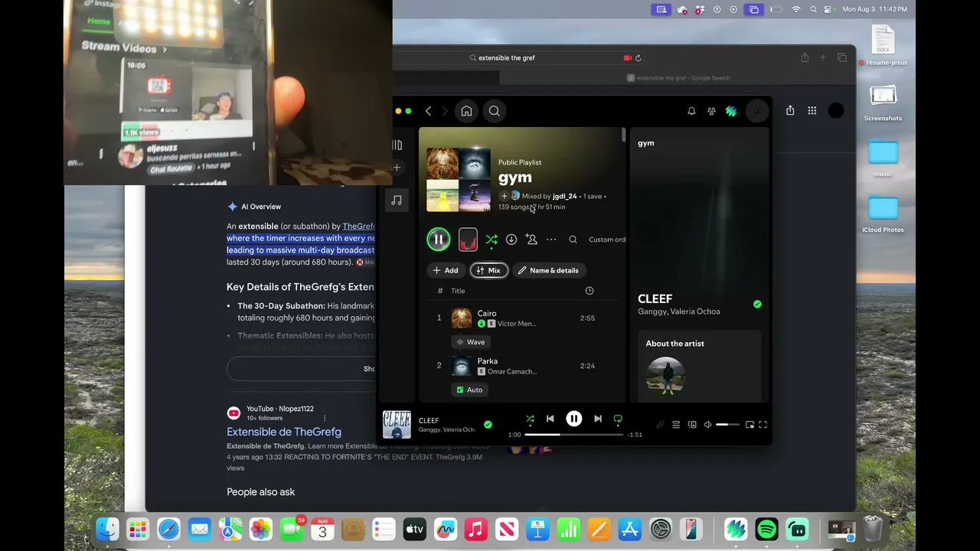Sort by duration clock icon
Image resolution: width=980 pixels, height=551 pixels.
tap(590, 291)
